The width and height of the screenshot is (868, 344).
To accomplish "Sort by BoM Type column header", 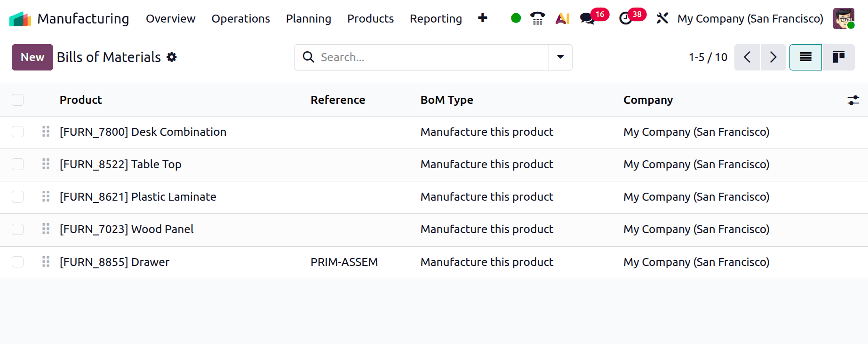I will click(x=447, y=100).
